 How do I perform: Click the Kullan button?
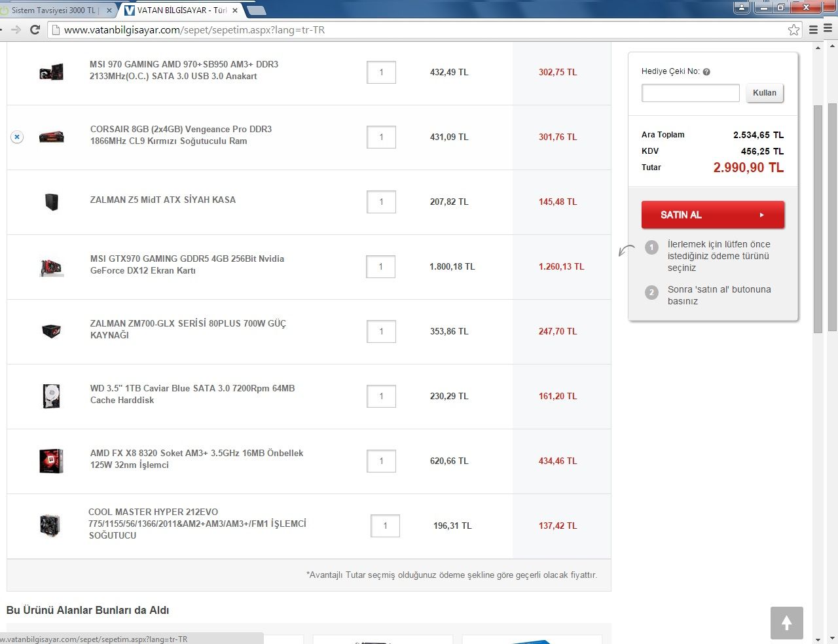tap(765, 93)
